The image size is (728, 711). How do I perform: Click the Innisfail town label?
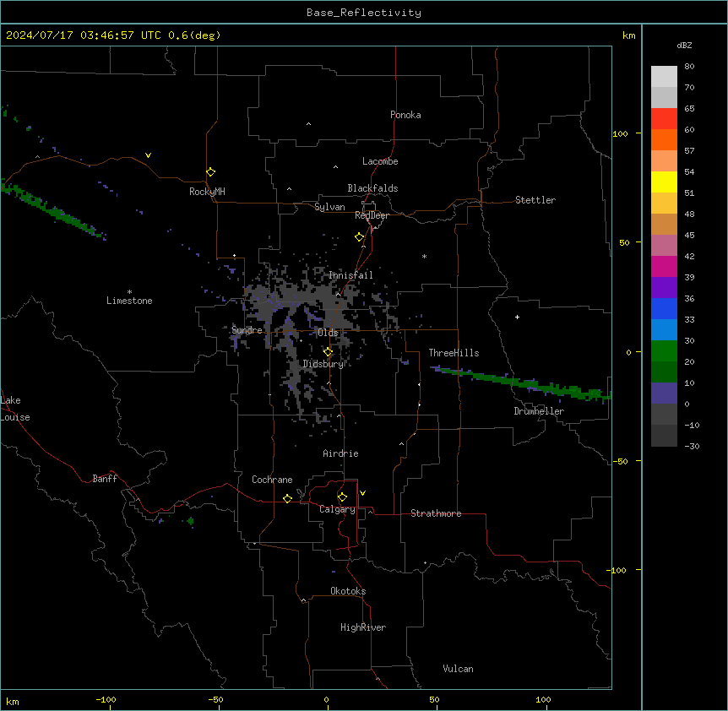coord(350,275)
